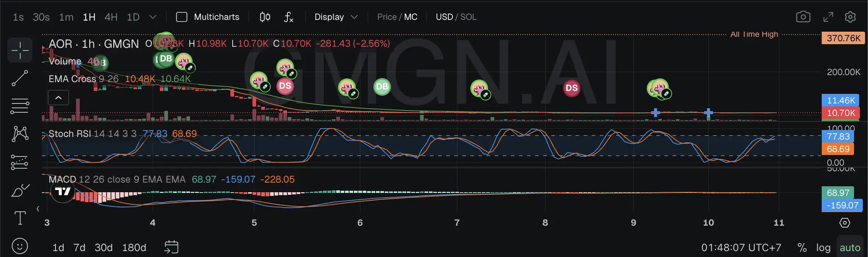Image resolution: width=868 pixels, height=257 pixels.
Task: Toggle log scale mode
Action: click(x=824, y=248)
